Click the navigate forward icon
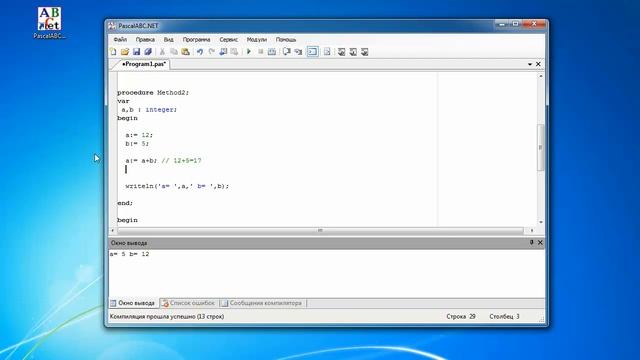The image size is (640, 360). (234, 51)
